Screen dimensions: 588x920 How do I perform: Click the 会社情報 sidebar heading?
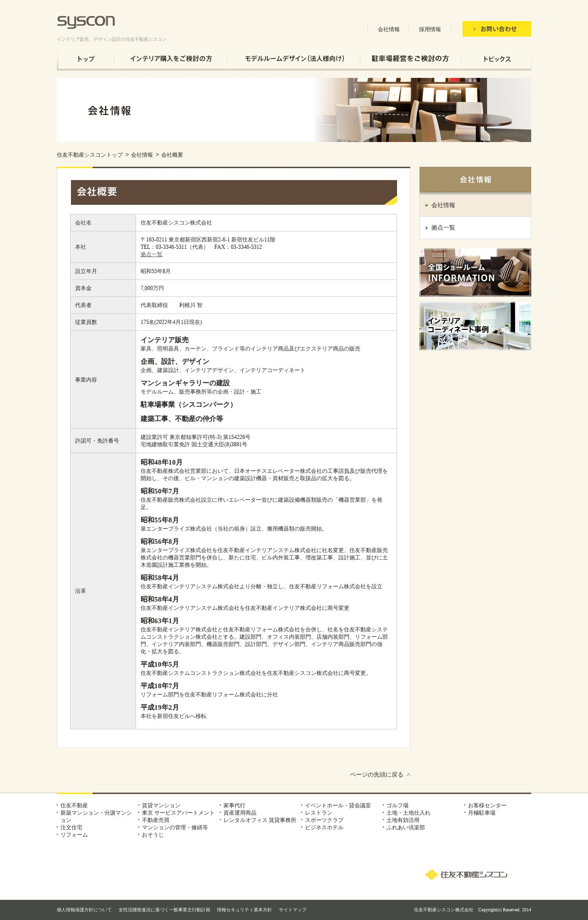(x=475, y=180)
